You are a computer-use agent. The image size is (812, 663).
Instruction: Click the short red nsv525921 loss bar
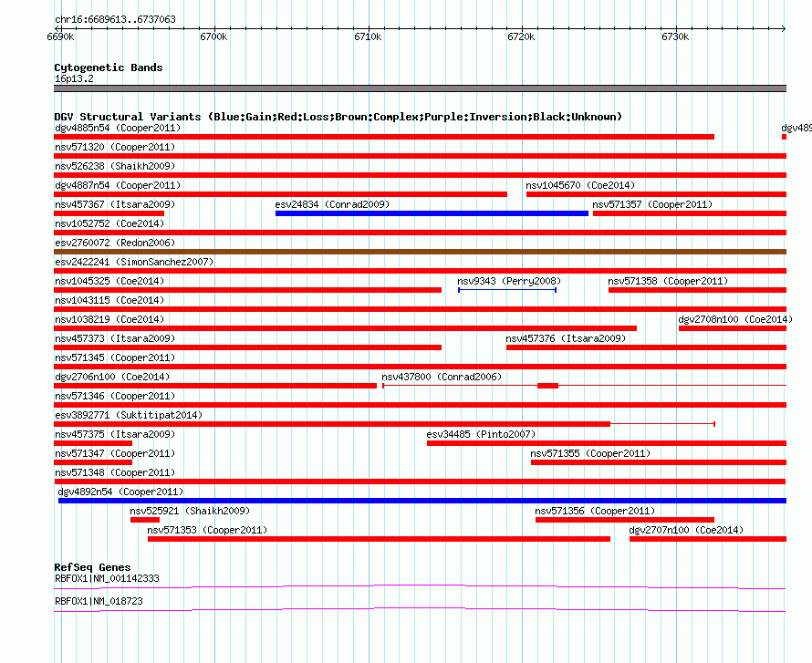145,520
